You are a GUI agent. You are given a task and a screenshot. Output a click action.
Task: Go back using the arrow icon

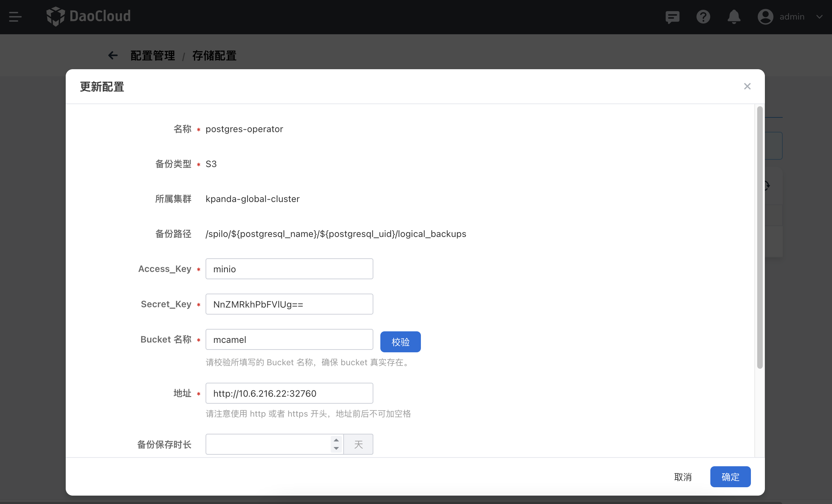(x=113, y=55)
